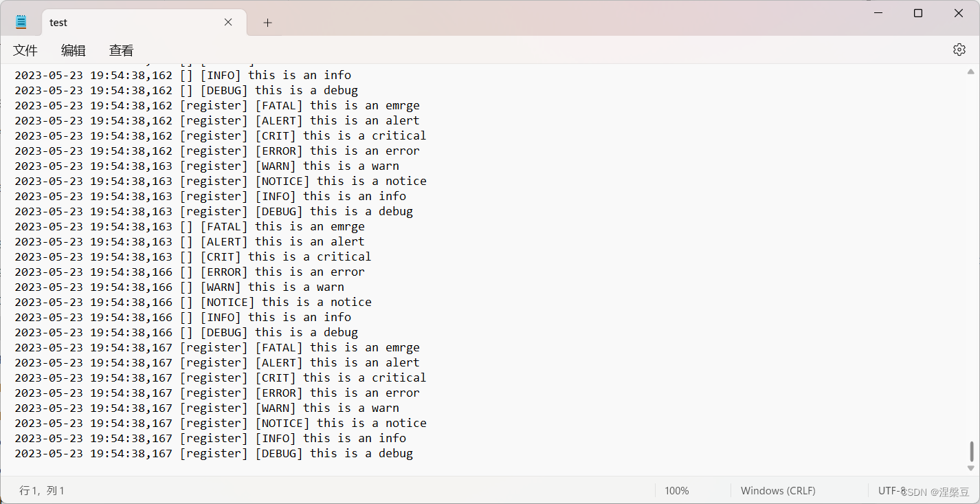This screenshot has height=504, width=980.
Task: Click the 38,167 [register] [INFO] log line
Action: click(x=210, y=438)
